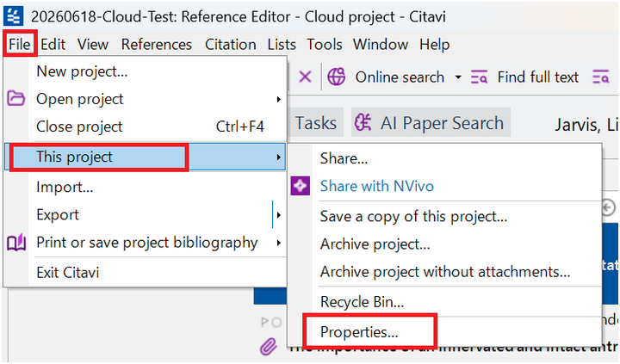
Task: Click the NVivo purple icon
Action: point(301,186)
